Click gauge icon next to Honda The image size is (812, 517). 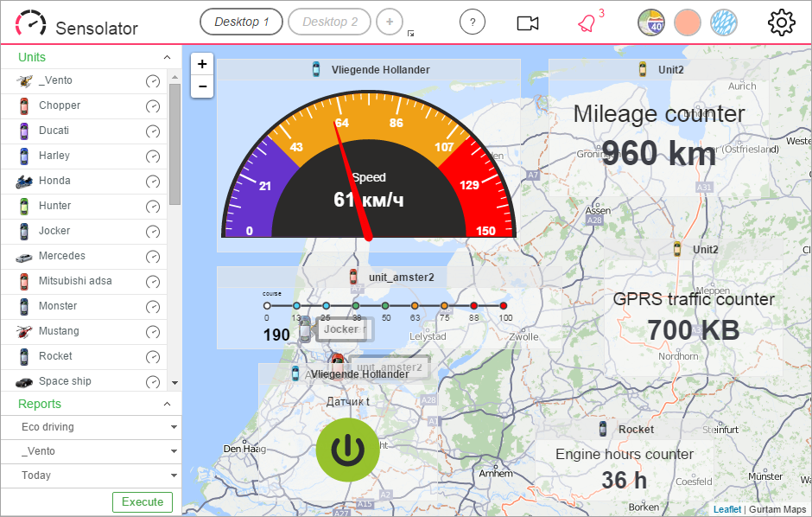point(153,182)
